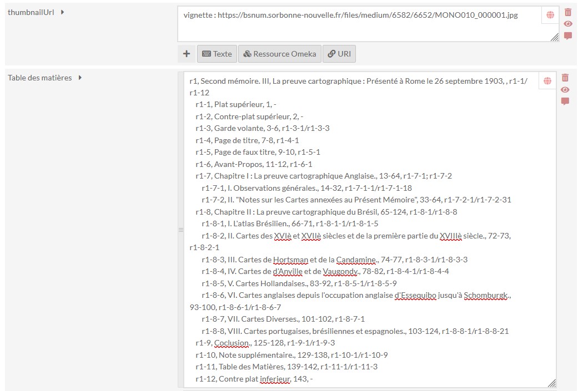Set language via globe icon in thumbnailUrl field
The image size is (588, 391).
pyautogui.click(x=550, y=16)
